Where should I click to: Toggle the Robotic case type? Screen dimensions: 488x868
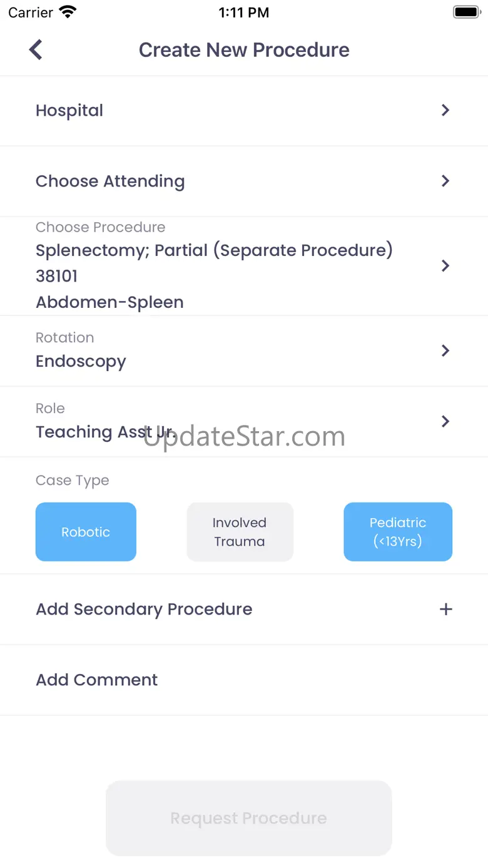(x=86, y=532)
